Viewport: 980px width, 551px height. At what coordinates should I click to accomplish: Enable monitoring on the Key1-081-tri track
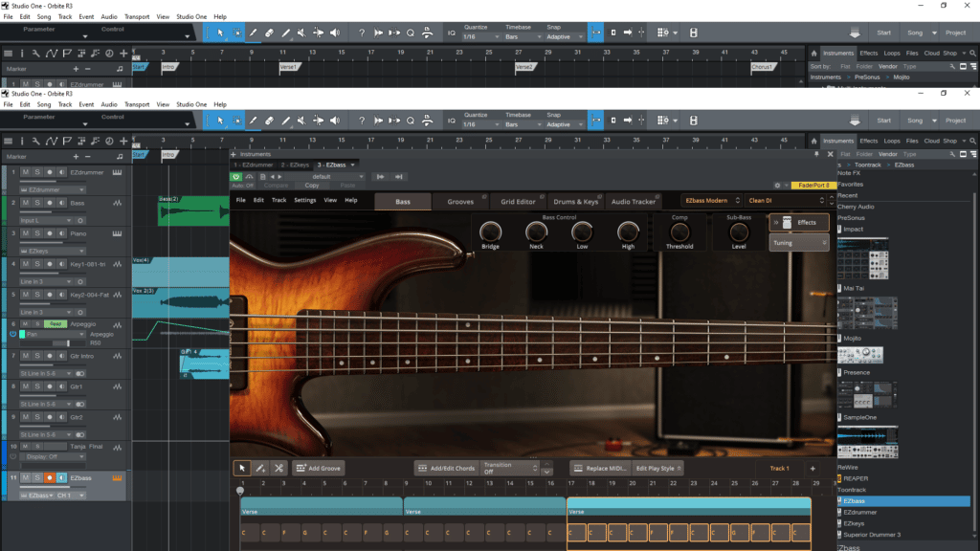coord(61,264)
